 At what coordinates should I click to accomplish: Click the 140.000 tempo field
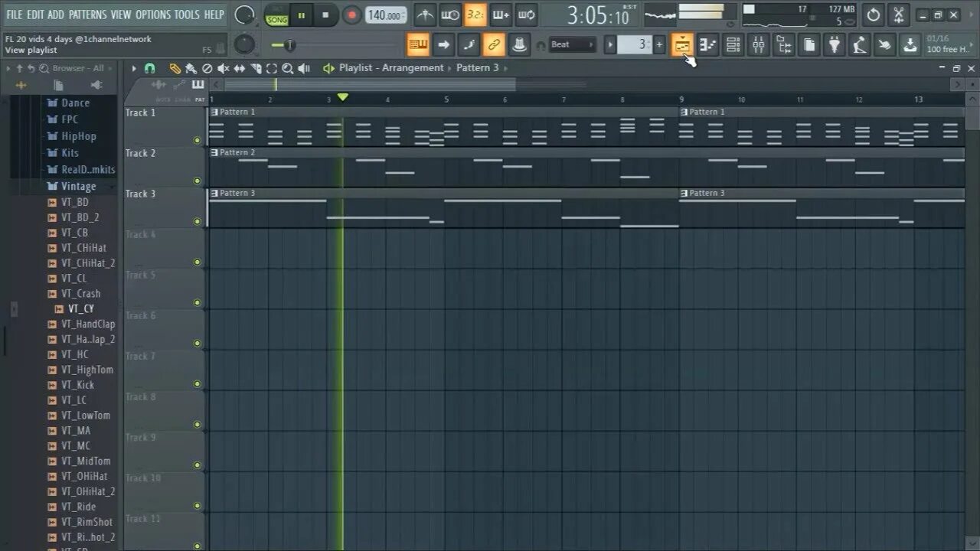coord(387,15)
